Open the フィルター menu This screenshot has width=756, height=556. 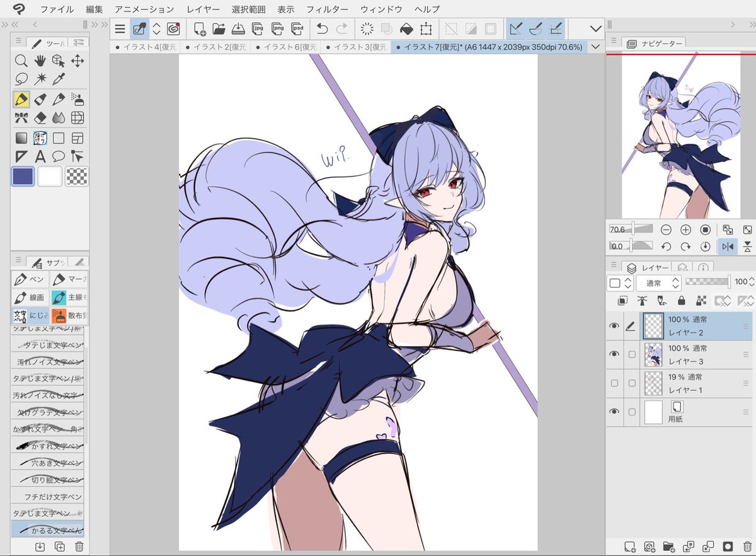pyautogui.click(x=327, y=9)
